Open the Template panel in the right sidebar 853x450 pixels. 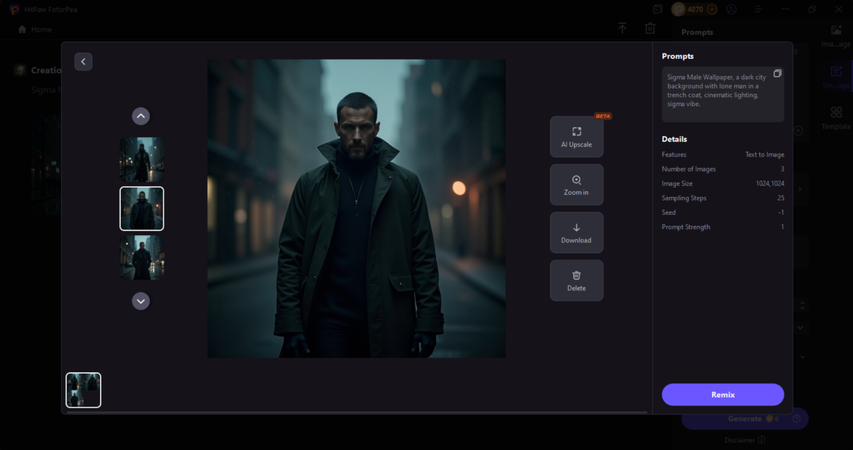[x=836, y=118]
